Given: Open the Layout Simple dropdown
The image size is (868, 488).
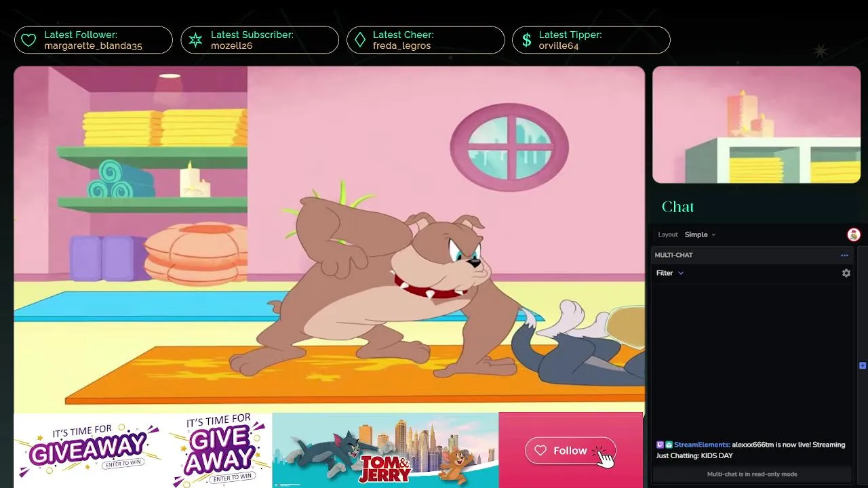Looking at the screenshot, I should [700, 235].
